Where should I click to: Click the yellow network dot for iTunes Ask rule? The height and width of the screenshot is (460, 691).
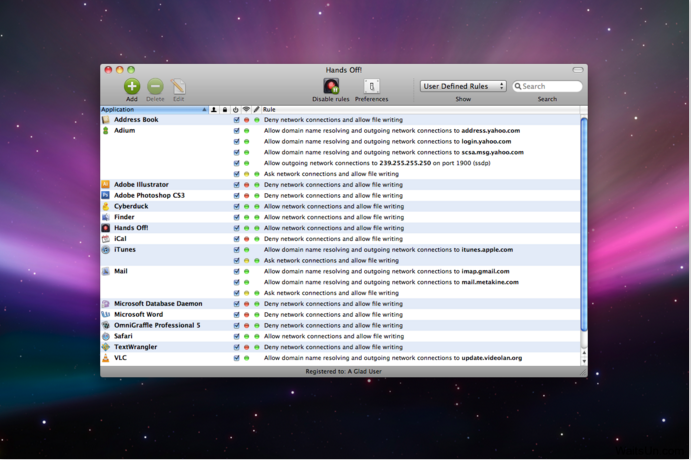tap(246, 260)
